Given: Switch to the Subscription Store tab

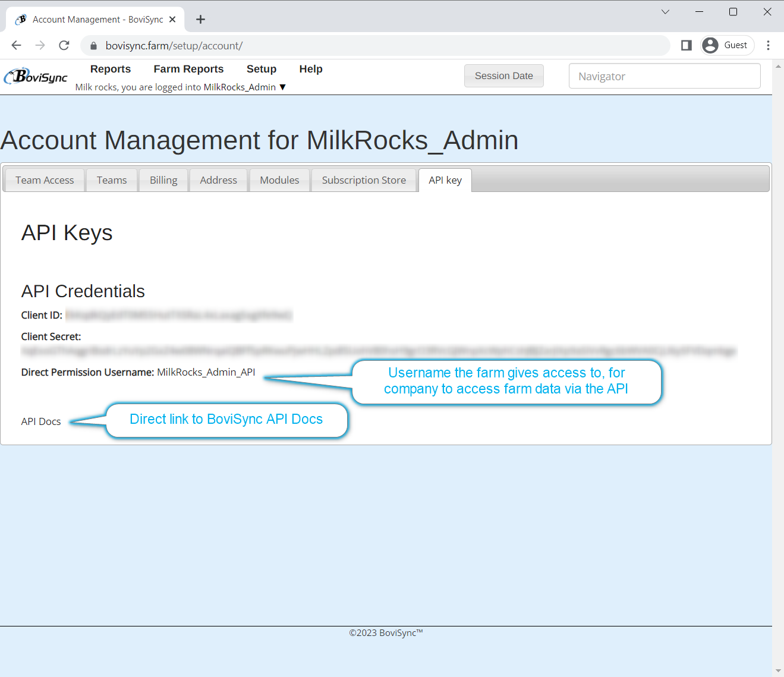Looking at the screenshot, I should [364, 180].
